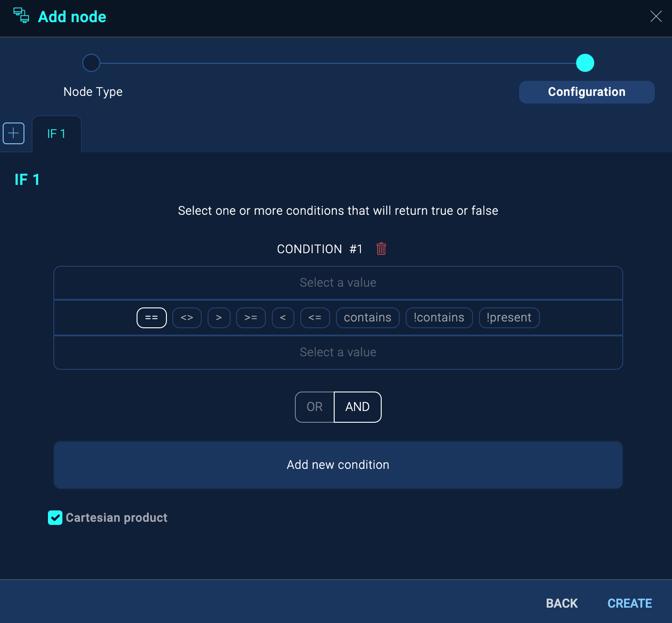The height and width of the screenshot is (623, 672).
Task: Click the node graph icon beside Add node
Action: pos(20,15)
